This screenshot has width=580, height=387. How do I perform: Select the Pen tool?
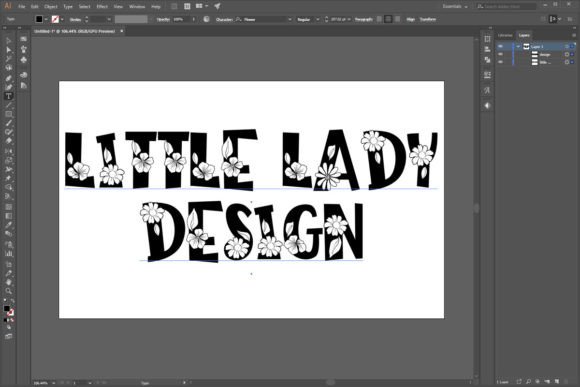8,78
